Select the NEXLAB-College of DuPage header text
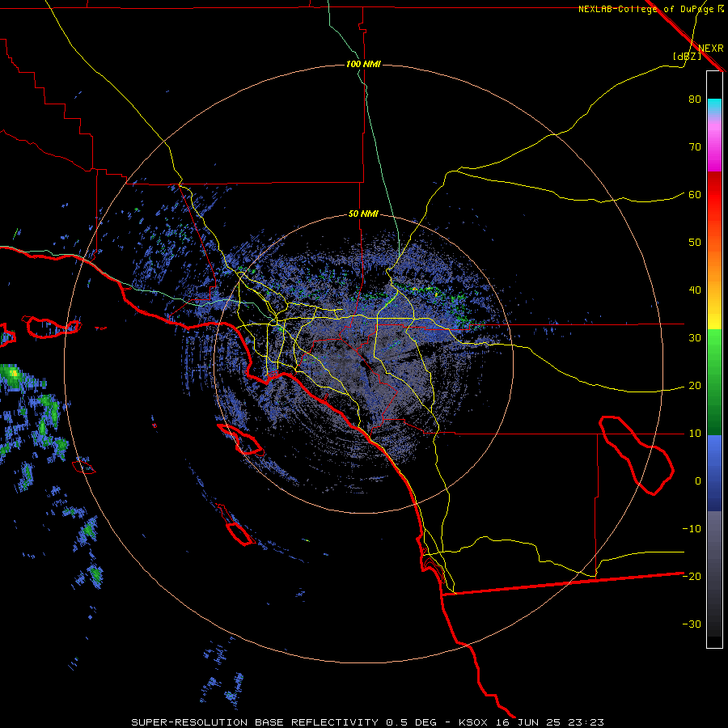728x728 pixels. 650,9
